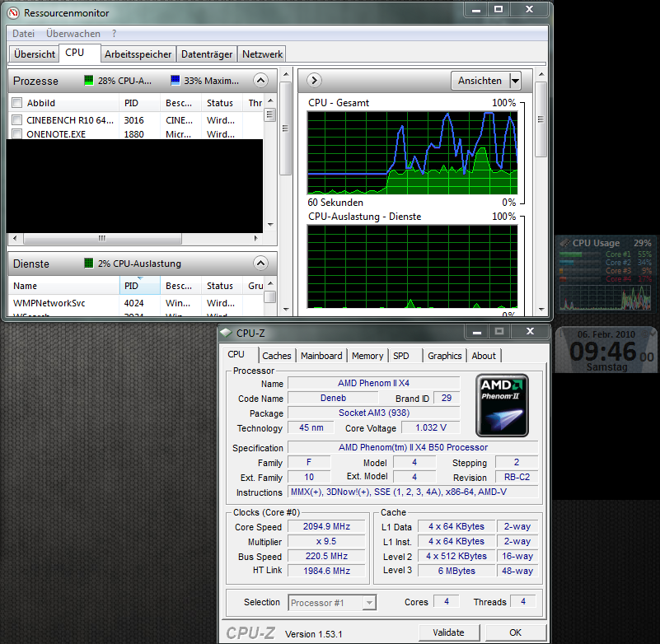Check the ONENOTE.EXE process checkbox
This screenshot has height=644, width=660.
coord(16,134)
